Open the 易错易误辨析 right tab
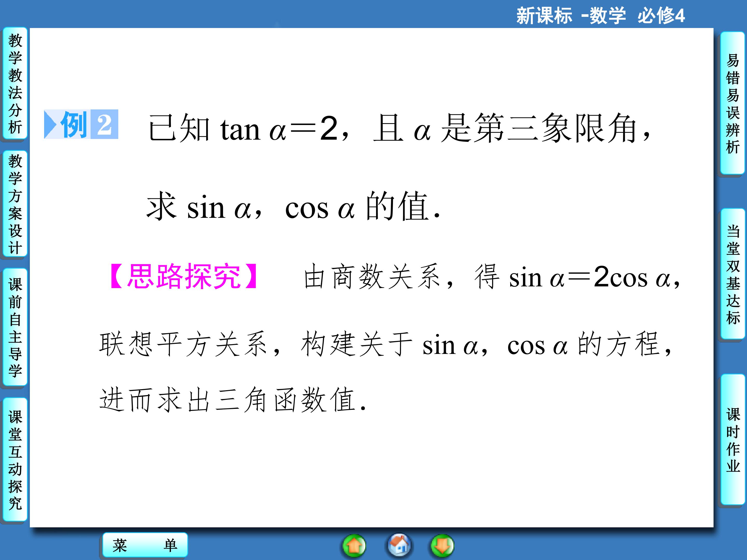The image size is (747, 560). pos(732,103)
